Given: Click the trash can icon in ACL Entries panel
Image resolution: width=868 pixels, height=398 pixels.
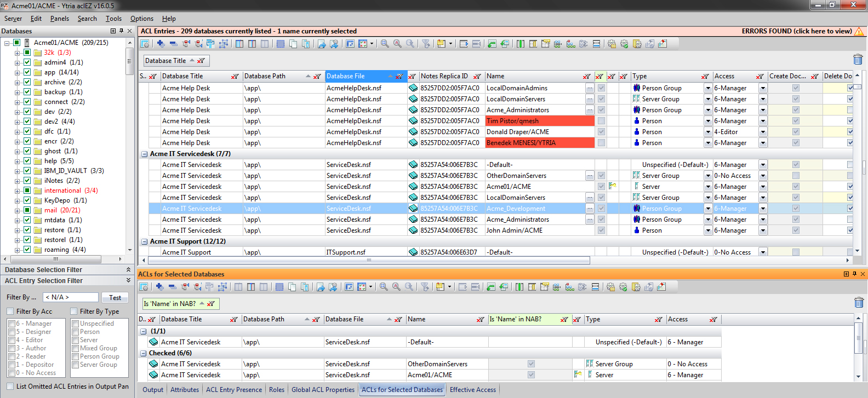Looking at the screenshot, I should (858, 59).
